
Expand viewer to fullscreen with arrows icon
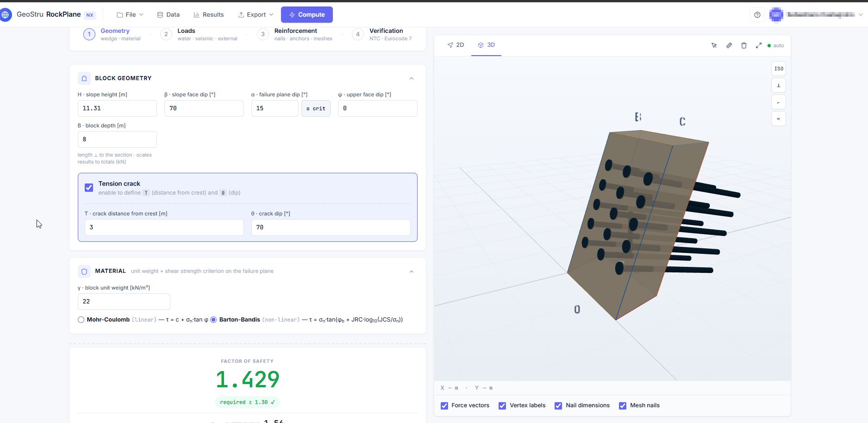click(x=759, y=45)
